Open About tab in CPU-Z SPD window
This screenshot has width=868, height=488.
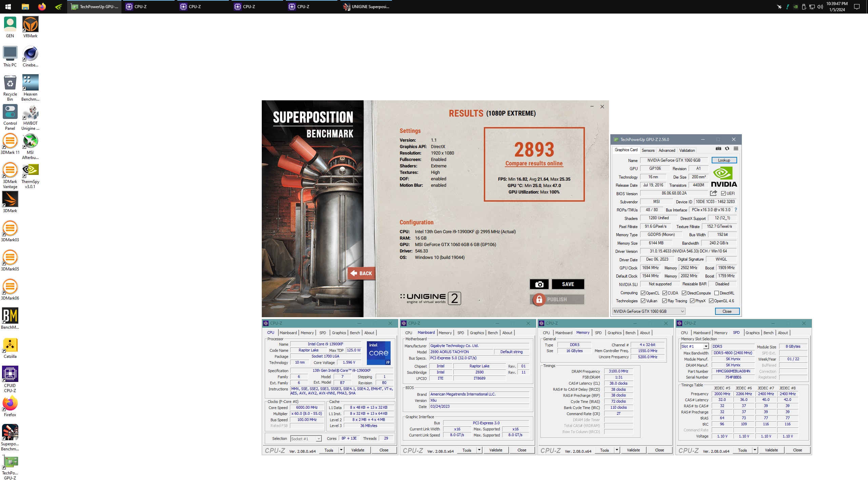pos(783,333)
